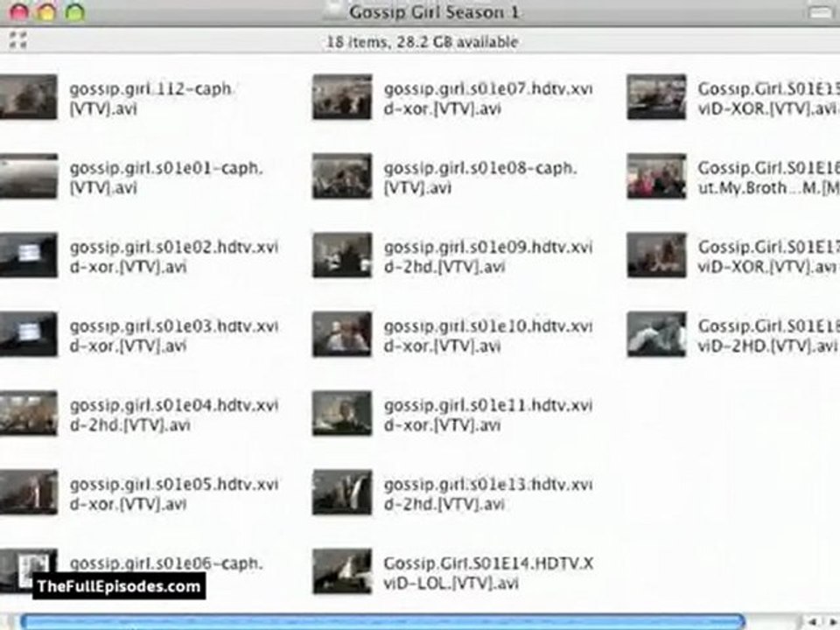Select the Gossip.Girl.S01E18 viD-2HD video thumbnail
Image resolution: width=840 pixels, height=630 pixels.
657,334
